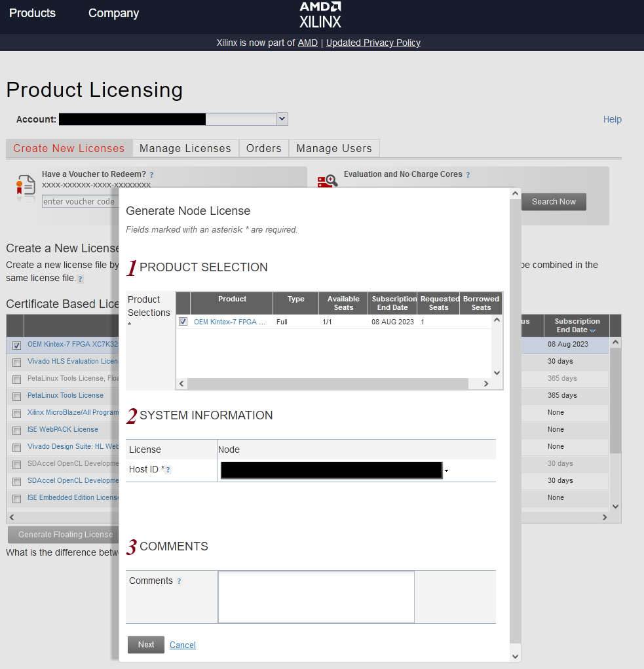Click the evaluation cores search icon
This screenshot has height=669, width=644.
(x=328, y=182)
